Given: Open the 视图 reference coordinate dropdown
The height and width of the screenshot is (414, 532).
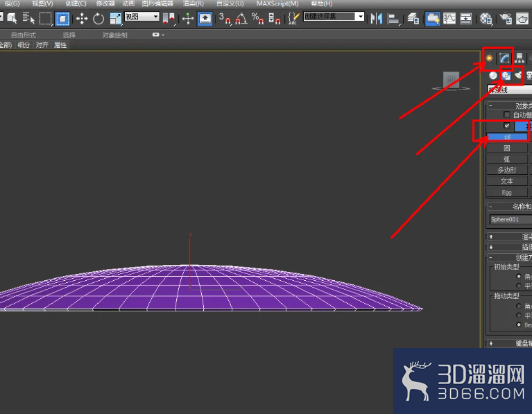Looking at the screenshot, I should (x=141, y=16).
